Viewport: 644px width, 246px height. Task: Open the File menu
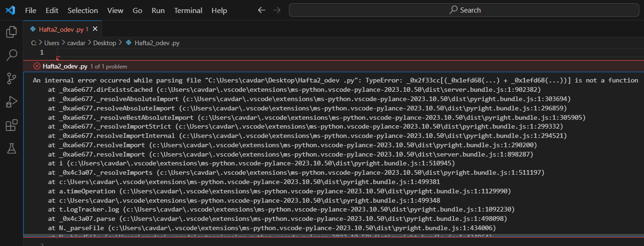pos(30,10)
